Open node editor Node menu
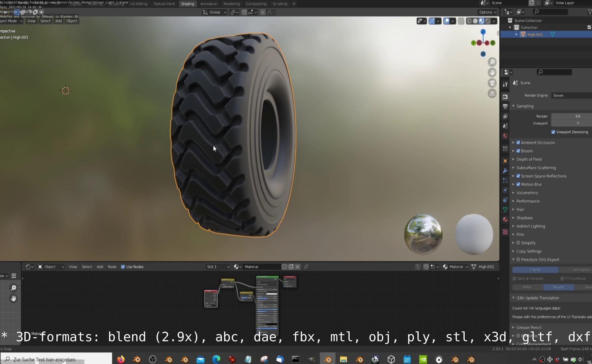Viewport: 592px width, 364px height. pos(112,267)
